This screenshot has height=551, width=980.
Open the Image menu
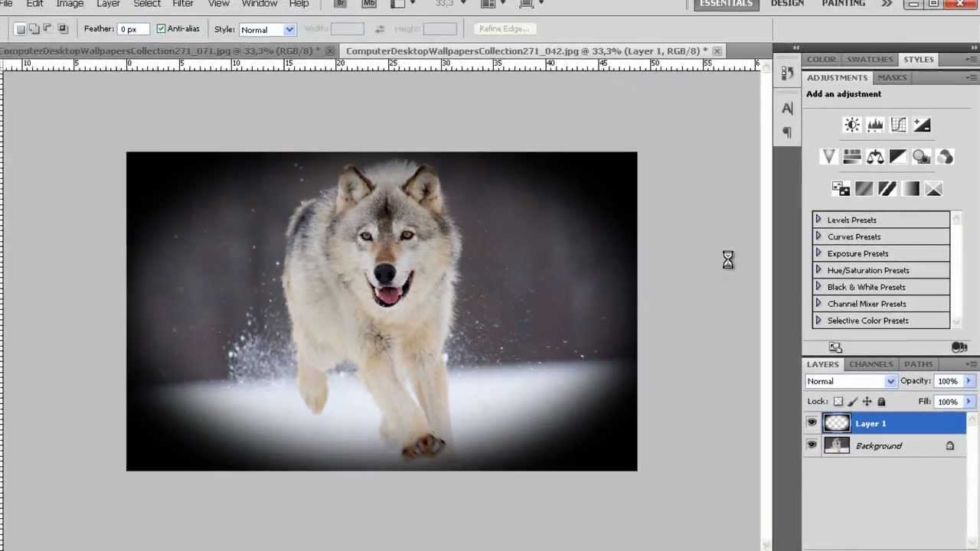click(70, 4)
